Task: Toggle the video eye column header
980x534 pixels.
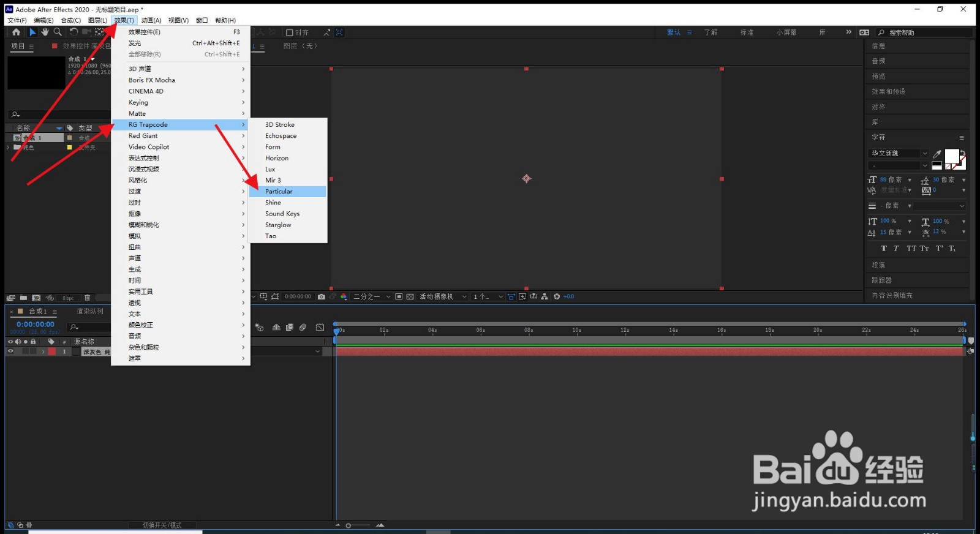Action: [10, 342]
